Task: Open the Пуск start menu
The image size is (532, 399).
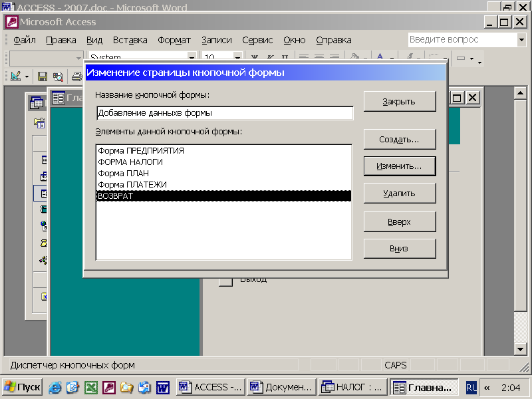Action: coord(23,387)
